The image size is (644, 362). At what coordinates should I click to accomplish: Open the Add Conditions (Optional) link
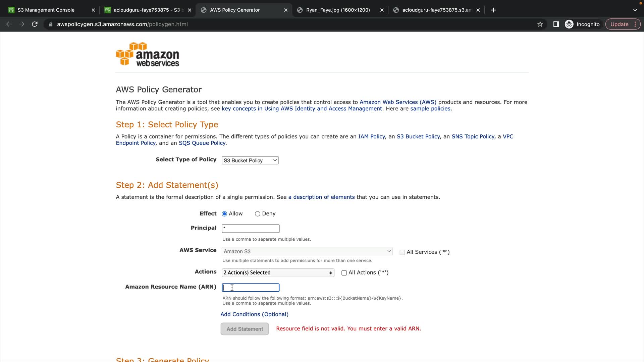(254, 314)
